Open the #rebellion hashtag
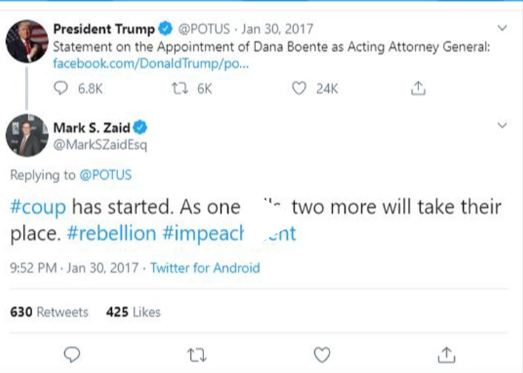The width and height of the screenshot is (523, 373). point(111,233)
